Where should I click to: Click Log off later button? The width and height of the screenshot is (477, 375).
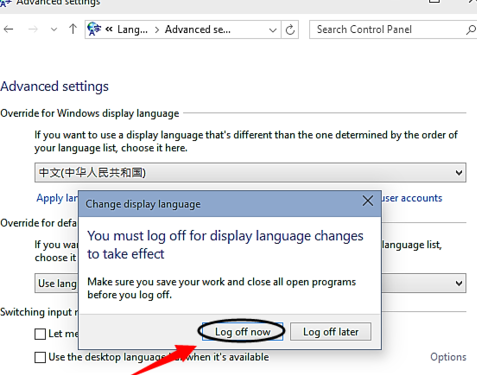[331, 332]
